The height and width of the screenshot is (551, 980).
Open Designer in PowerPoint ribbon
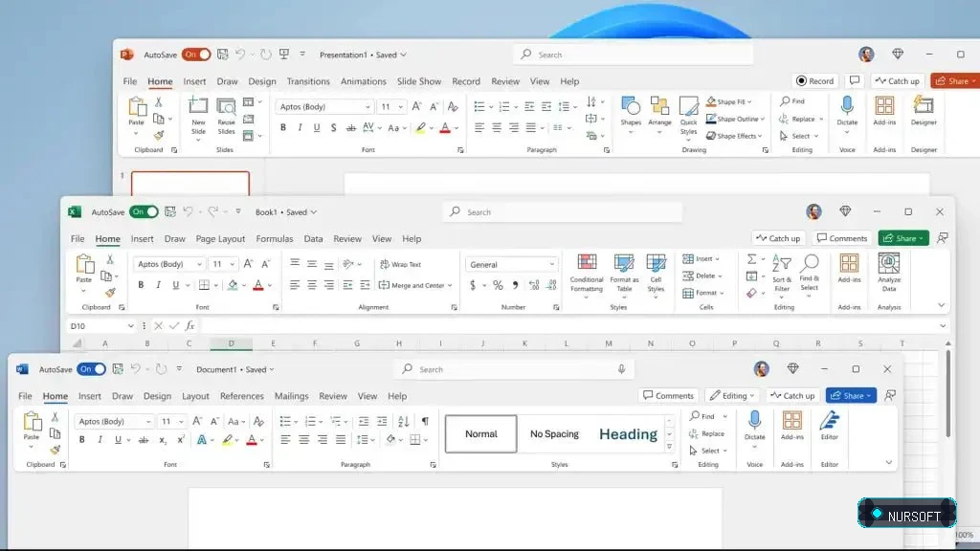(x=924, y=111)
